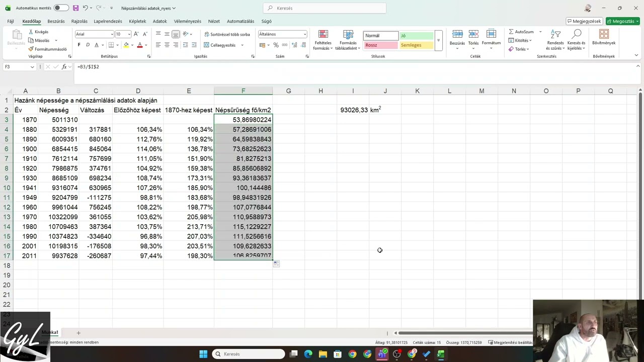Center text horizontally in the cell

coord(167,45)
